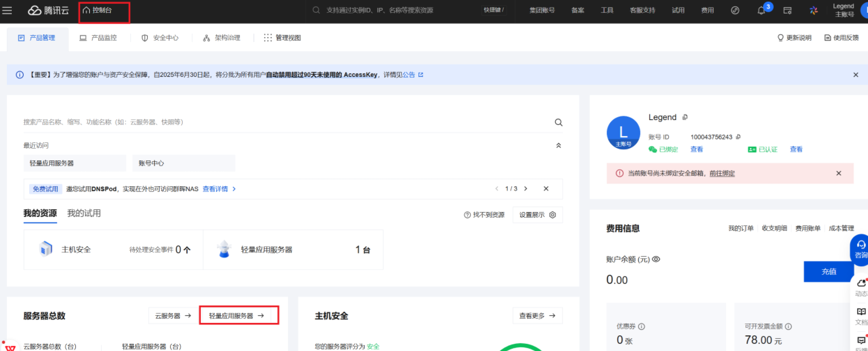Dismiss the security email warning
The height and width of the screenshot is (351, 868).
click(839, 173)
